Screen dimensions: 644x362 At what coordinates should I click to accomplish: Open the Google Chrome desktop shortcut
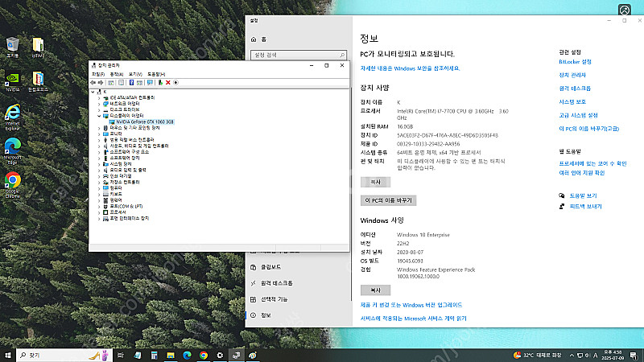(x=12, y=185)
